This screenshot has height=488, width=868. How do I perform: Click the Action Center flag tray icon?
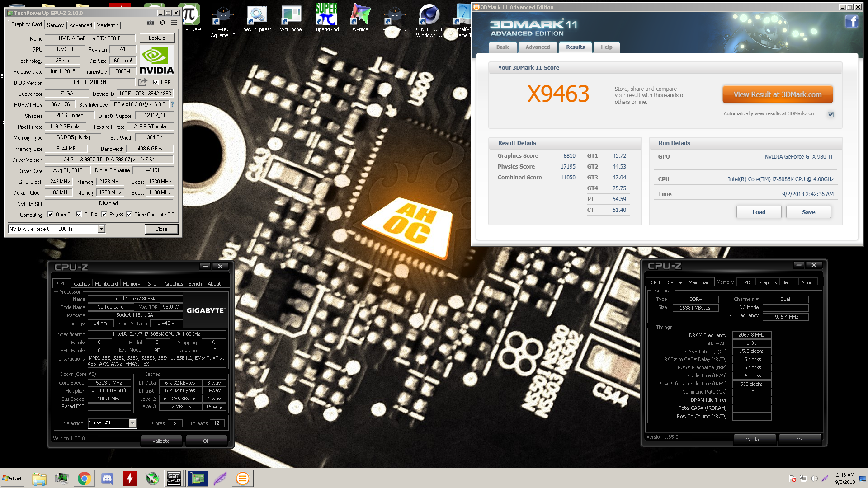793,479
